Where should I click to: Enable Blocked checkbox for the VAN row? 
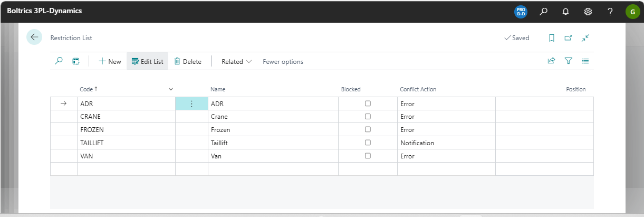click(x=368, y=156)
